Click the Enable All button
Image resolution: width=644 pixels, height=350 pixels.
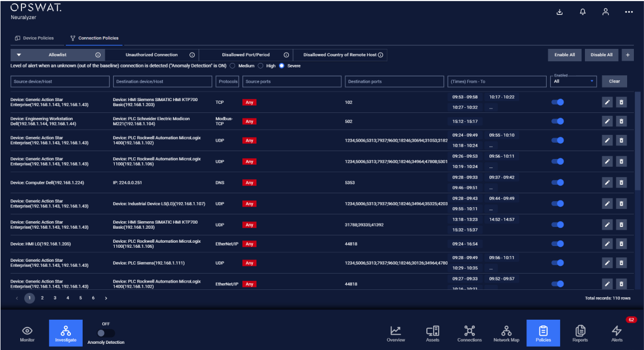pyautogui.click(x=565, y=55)
